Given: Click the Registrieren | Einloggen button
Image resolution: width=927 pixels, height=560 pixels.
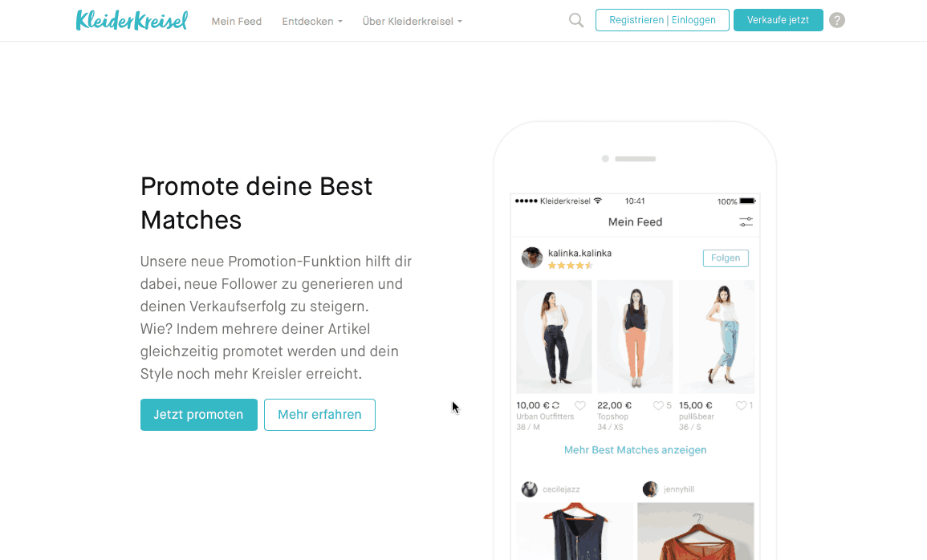Looking at the screenshot, I should pyautogui.click(x=662, y=20).
